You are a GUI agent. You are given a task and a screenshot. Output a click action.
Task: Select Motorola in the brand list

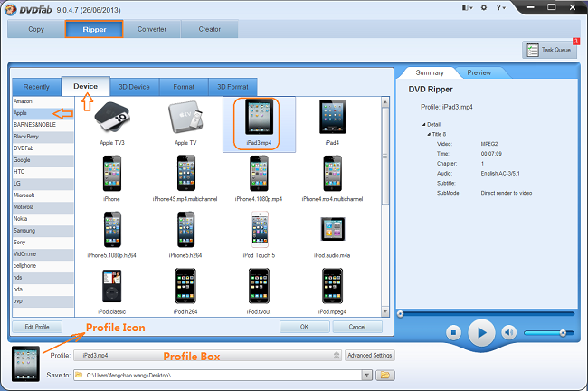point(43,206)
